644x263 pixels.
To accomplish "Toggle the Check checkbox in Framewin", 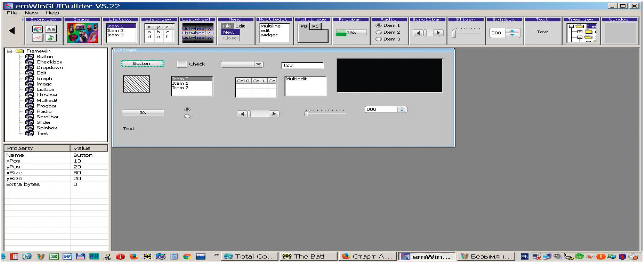I will (x=182, y=64).
